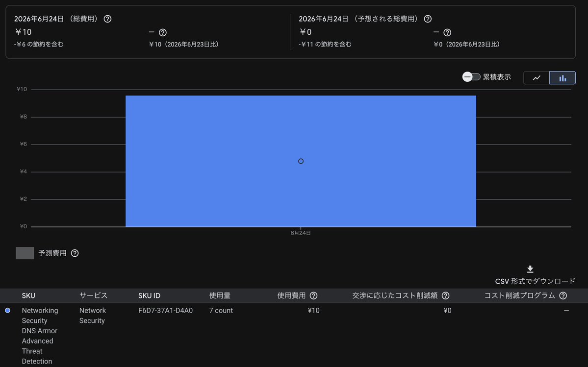Viewport: 588px width, 367px height.
Task: Click the gray 予測費用 legend swatch
Action: [25, 253]
